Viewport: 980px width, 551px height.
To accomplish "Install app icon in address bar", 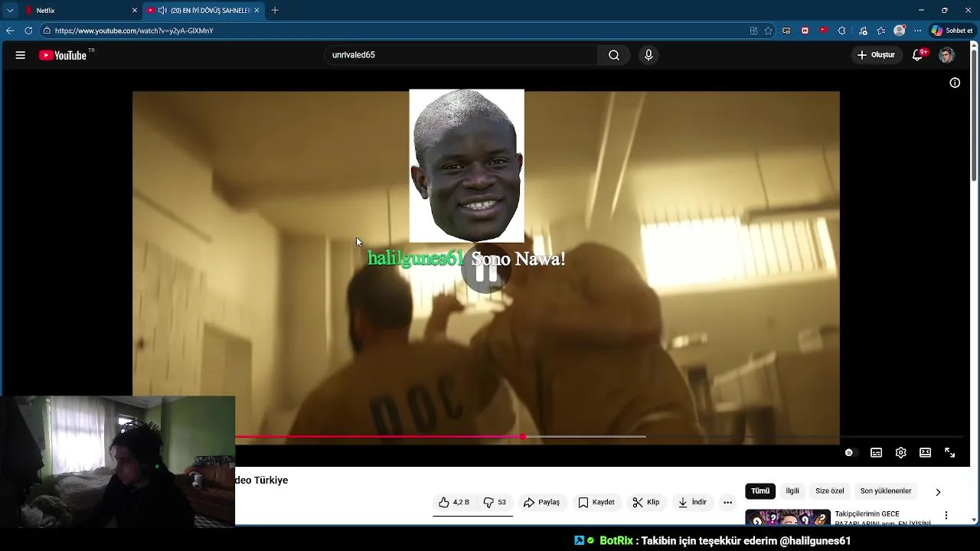I will (x=754, y=31).
